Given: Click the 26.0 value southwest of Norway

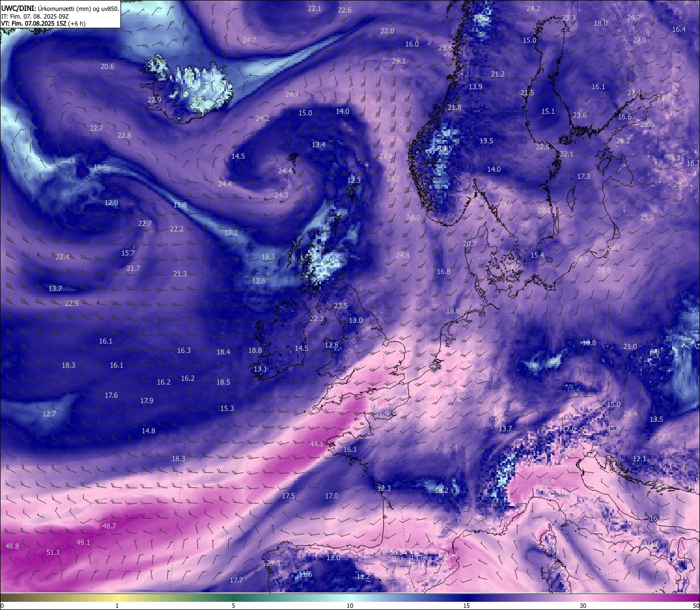Looking at the screenshot, I should 413,217.
